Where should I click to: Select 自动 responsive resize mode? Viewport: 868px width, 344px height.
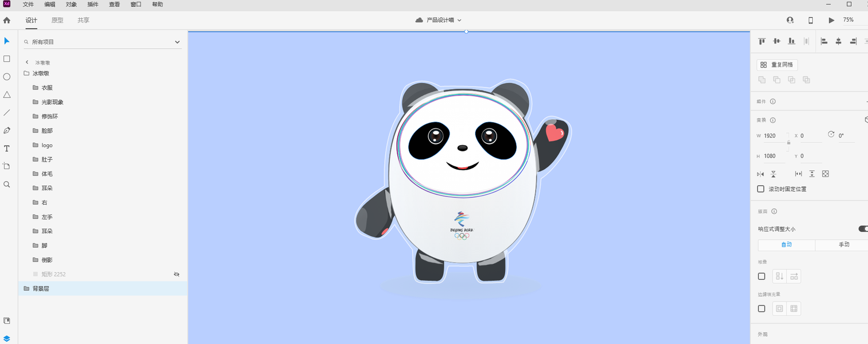tap(786, 245)
